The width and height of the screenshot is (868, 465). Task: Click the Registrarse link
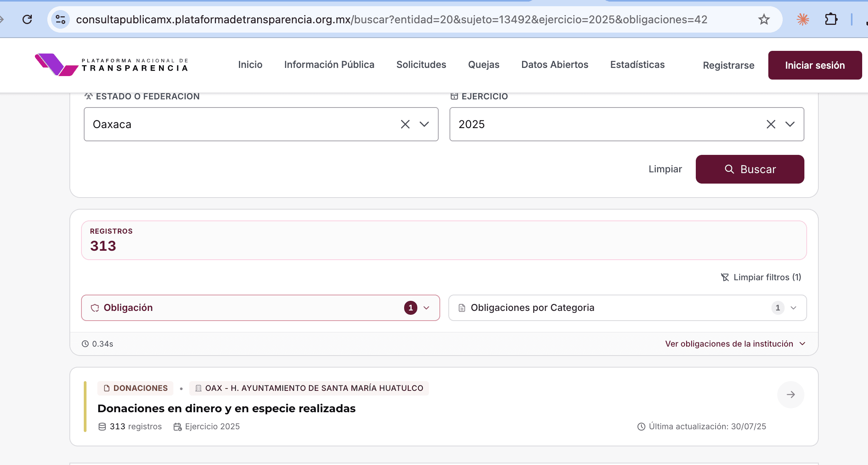728,65
